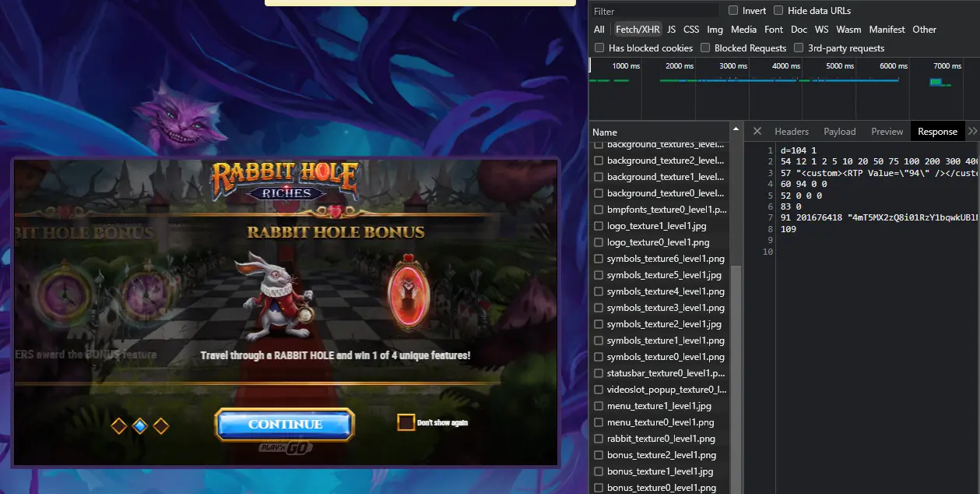Tick the Don't show again box
980x494 pixels.
point(406,422)
